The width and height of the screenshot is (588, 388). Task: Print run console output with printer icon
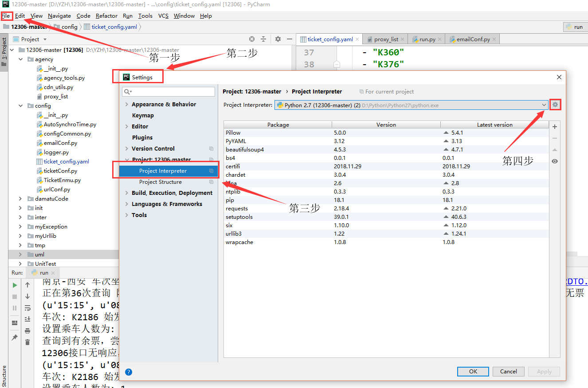tap(27, 331)
